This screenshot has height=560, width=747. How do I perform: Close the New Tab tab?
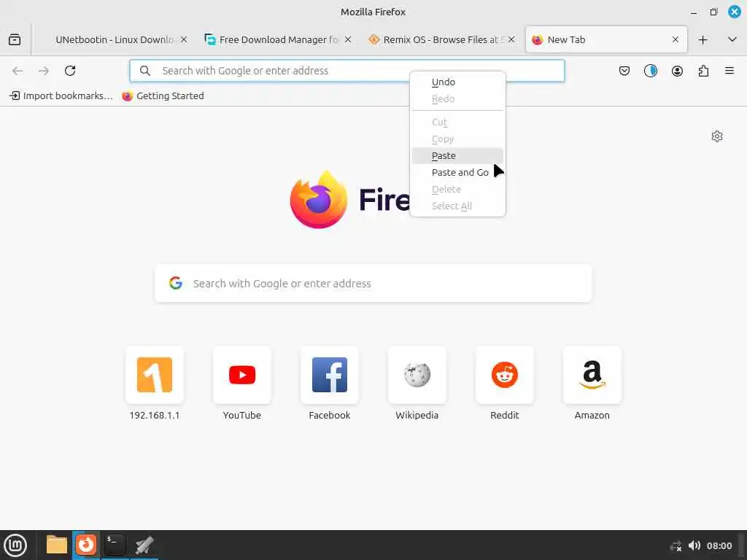676,39
